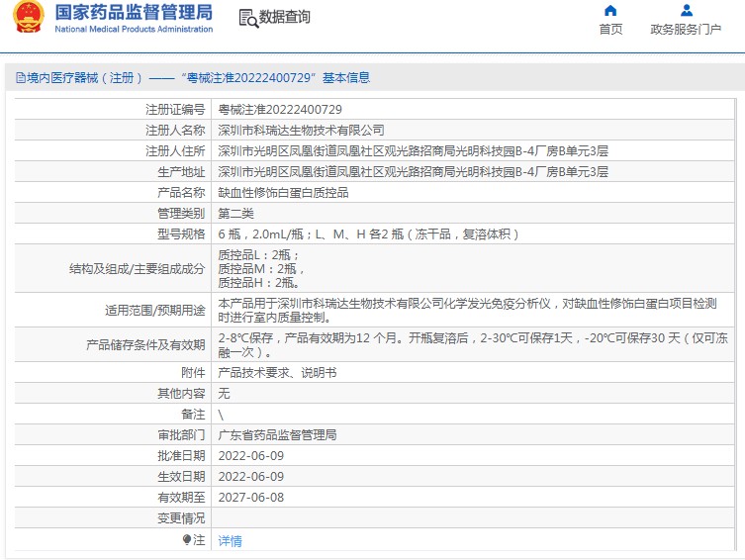Click the 生产地址 address value
This screenshot has height=560, width=745.
click(x=413, y=172)
